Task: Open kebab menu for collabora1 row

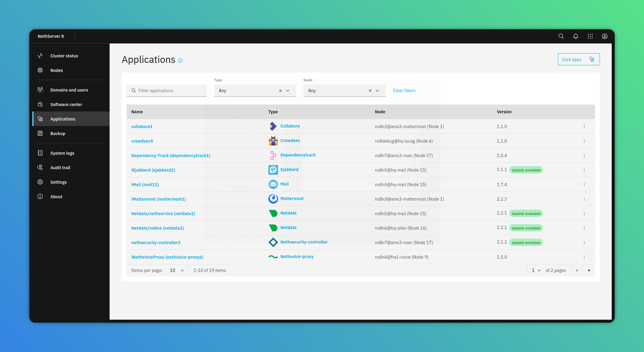Action: [x=584, y=127]
